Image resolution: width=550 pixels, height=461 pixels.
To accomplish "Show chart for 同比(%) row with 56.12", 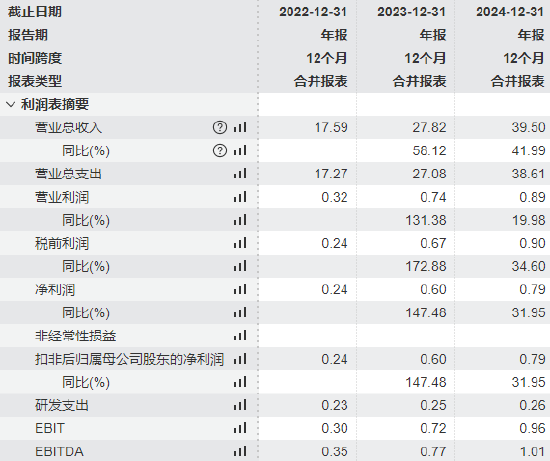I will [240, 150].
